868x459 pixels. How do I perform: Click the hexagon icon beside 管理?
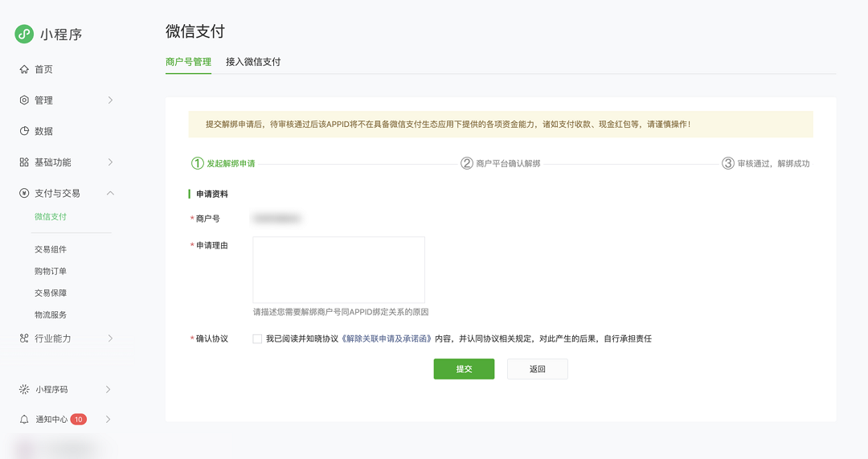click(x=24, y=100)
